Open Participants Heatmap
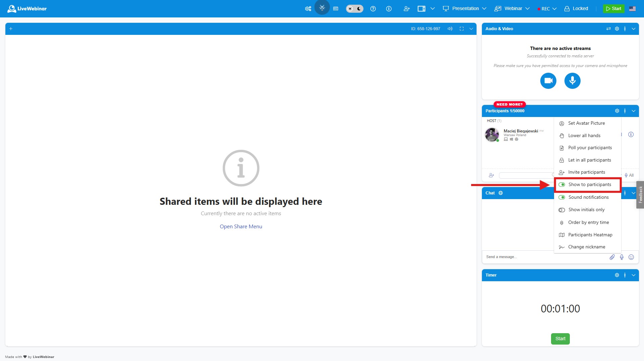The height and width of the screenshot is (361, 644). click(587, 235)
